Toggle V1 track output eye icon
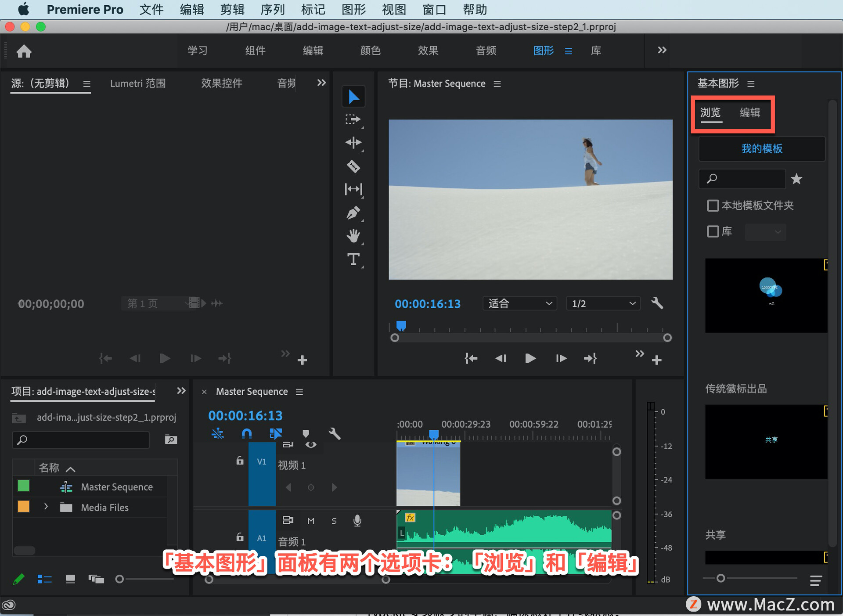This screenshot has height=616, width=843. pyautogui.click(x=311, y=445)
